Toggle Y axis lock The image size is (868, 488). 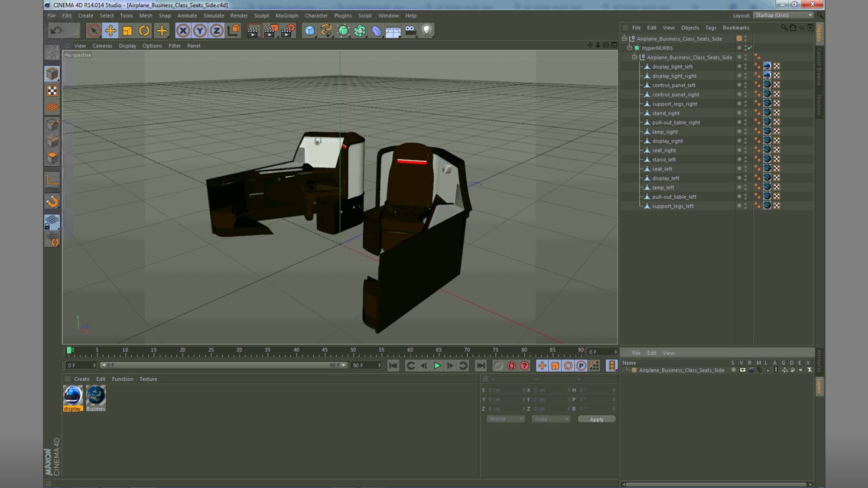[x=200, y=31]
